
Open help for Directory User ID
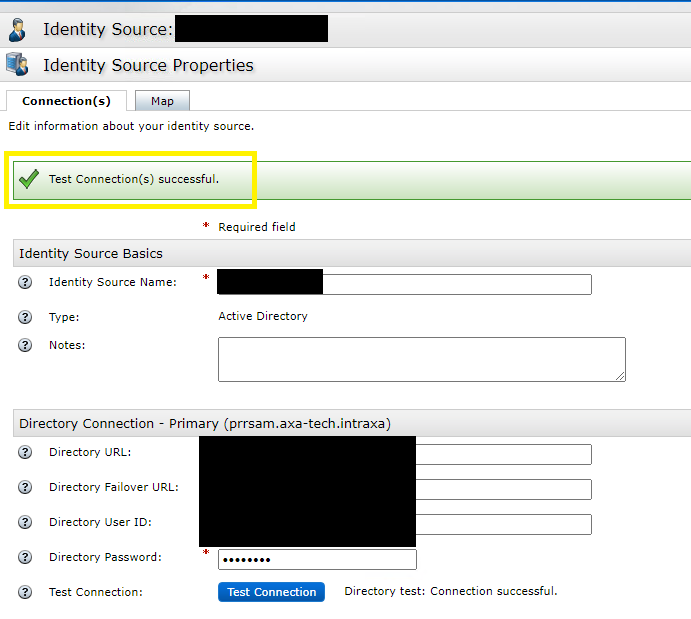(x=26, y=523)
